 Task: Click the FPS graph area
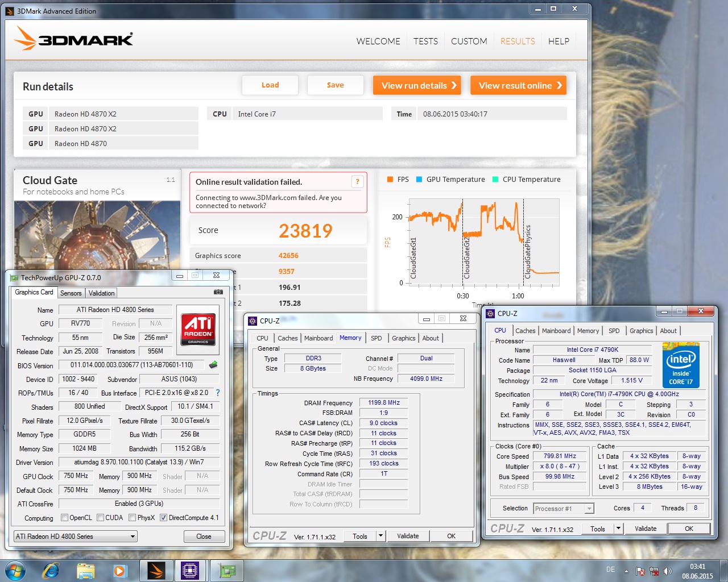pyautogui.click(x=483, y=242)
